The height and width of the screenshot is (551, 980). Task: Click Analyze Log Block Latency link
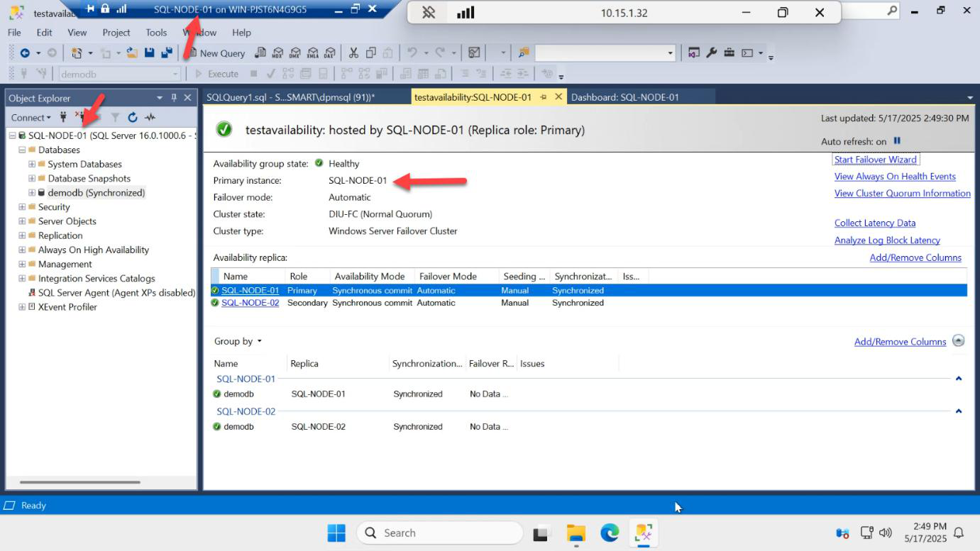click(x=887, y=240)
